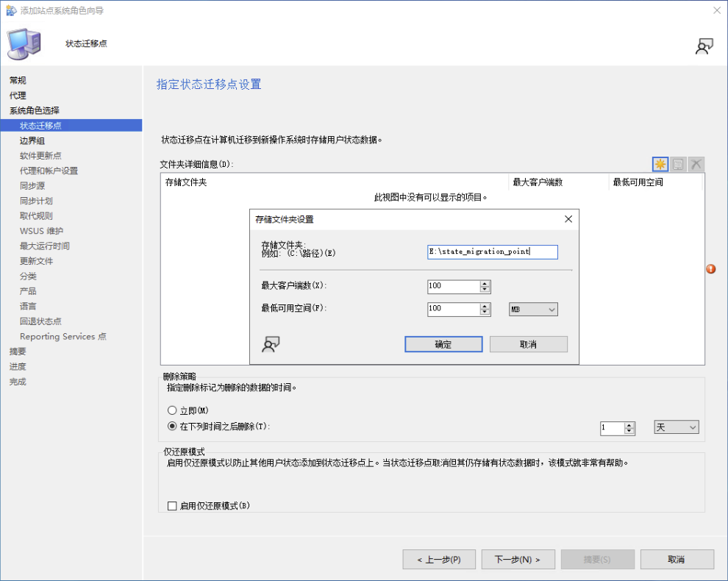Increase 最大客户端数 with up arrow
Image resolution: width=728 pixels, height=581 pixels.
click(485, 284)
